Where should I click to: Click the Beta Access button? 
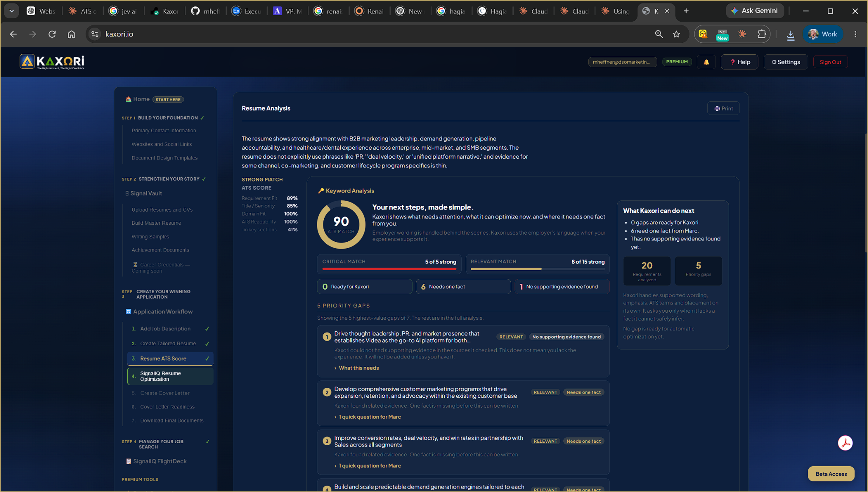831,474
